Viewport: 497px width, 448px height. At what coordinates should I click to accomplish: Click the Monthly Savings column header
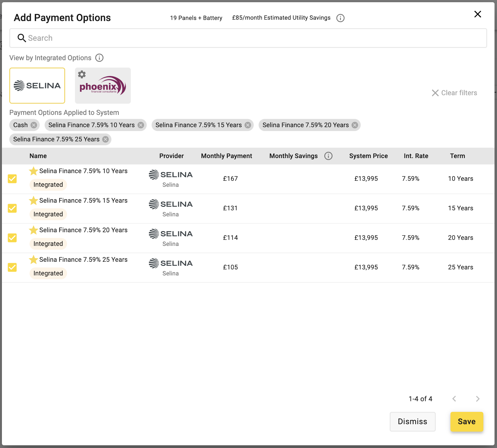[x=294, y=156]
